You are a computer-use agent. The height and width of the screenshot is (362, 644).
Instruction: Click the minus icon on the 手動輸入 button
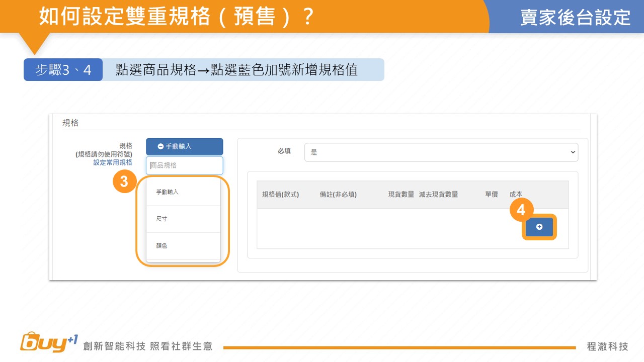click(160, 146)
